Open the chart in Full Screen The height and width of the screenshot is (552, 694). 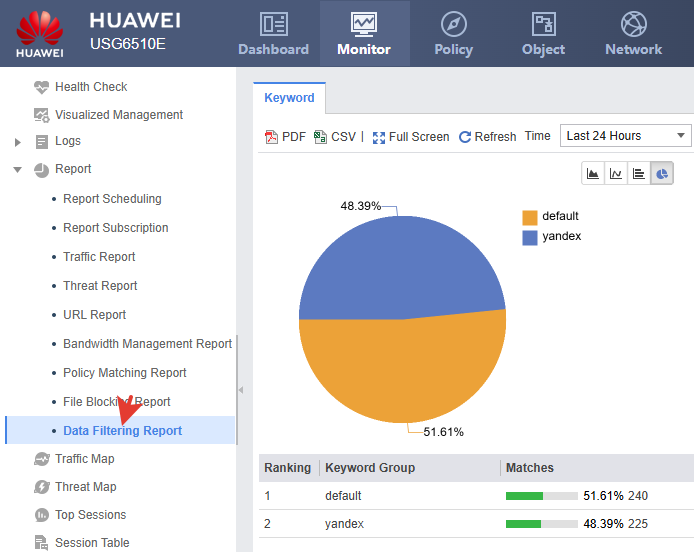[410, 137]
